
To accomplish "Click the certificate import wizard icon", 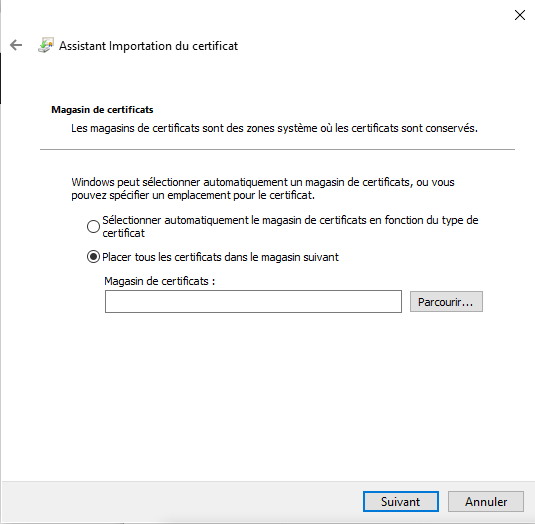I will pos(46,45).
